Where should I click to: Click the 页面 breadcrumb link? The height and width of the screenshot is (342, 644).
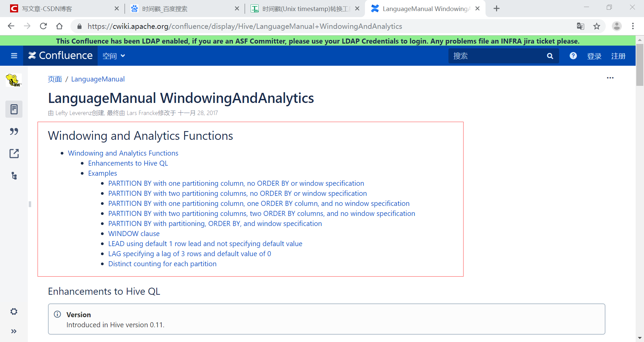click(55, 79)
